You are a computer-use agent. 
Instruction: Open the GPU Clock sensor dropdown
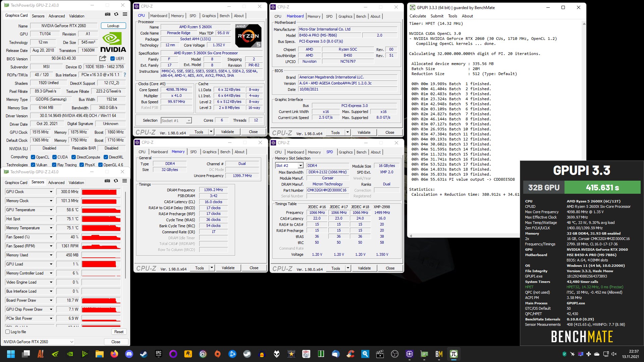[51, 192]
